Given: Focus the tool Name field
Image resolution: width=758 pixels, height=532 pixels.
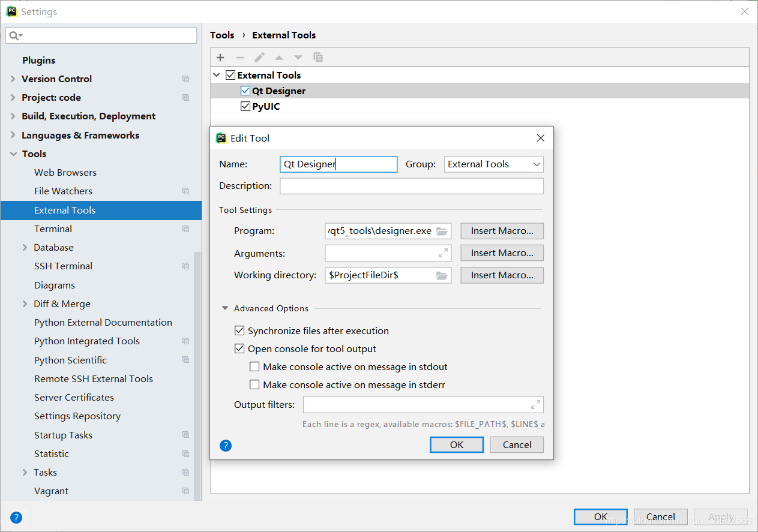Looking at the screenshot, I should click(x=339, y=164).
